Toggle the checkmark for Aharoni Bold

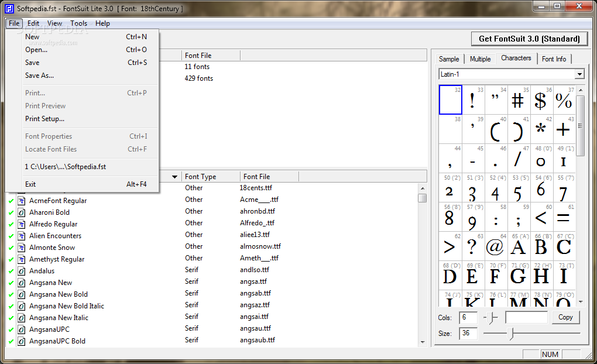(x=11, y=213)
